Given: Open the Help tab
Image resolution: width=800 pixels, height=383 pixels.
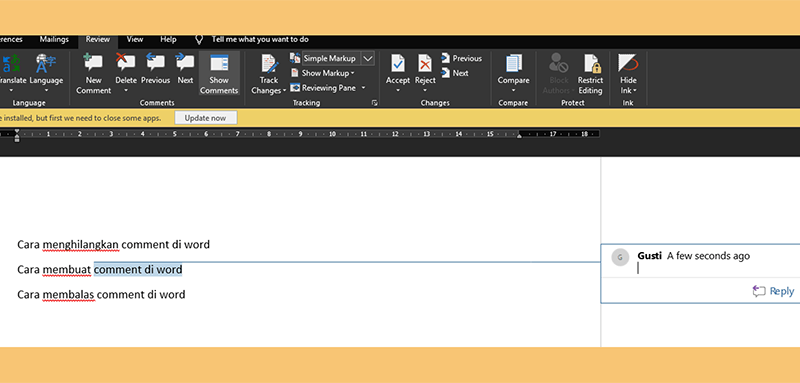Looking at the screenshot, I should [168, 40].
